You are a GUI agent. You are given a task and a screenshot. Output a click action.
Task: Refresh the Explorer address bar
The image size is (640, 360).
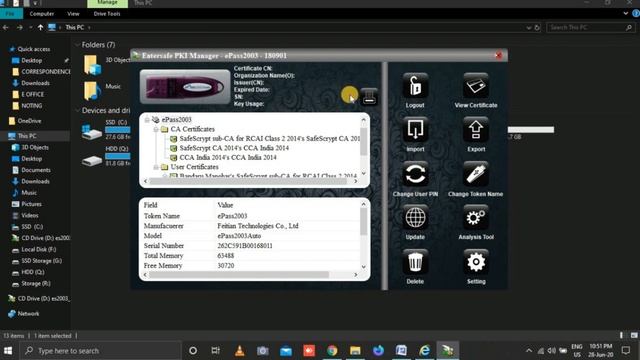click(537, 27)
